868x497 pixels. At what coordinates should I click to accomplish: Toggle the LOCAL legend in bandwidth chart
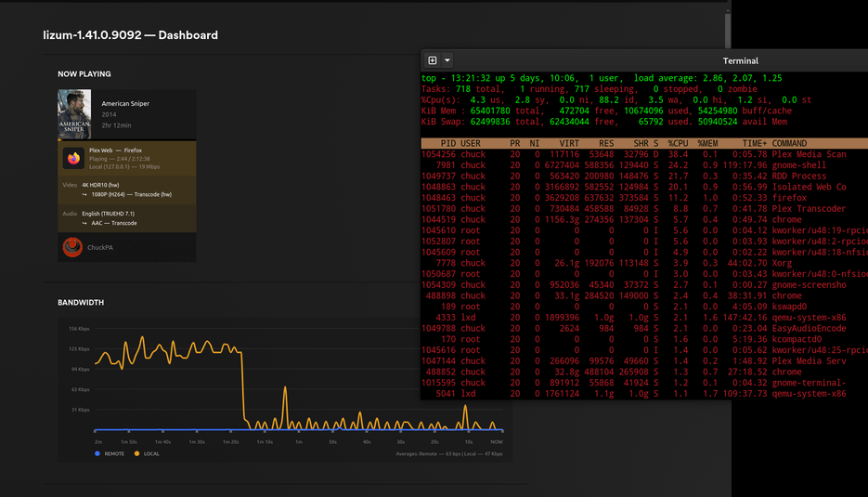(x=147, y=453)
